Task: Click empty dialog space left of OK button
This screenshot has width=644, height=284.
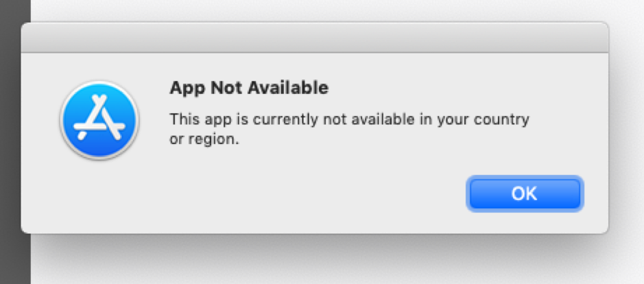Action: click(x=329, y=193)
